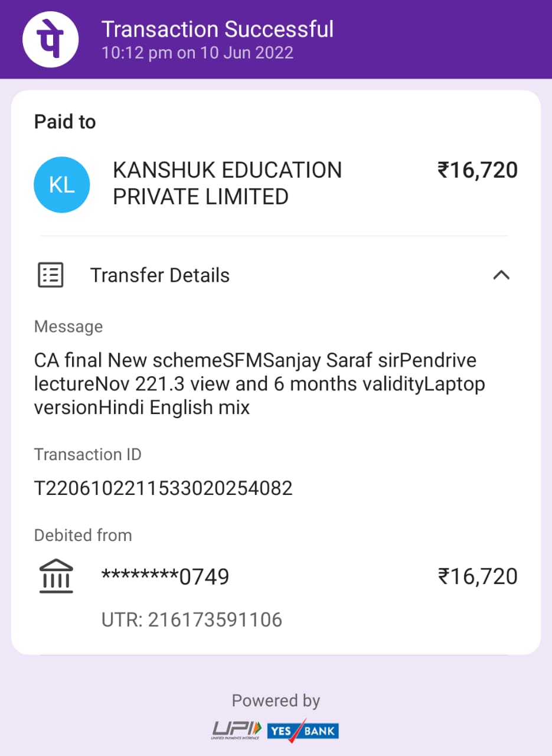Image resolution: width=552 pixels, height=756 pixels.
Task: Tap the UTR number 216173591106
Action: [x=192, y=620]
